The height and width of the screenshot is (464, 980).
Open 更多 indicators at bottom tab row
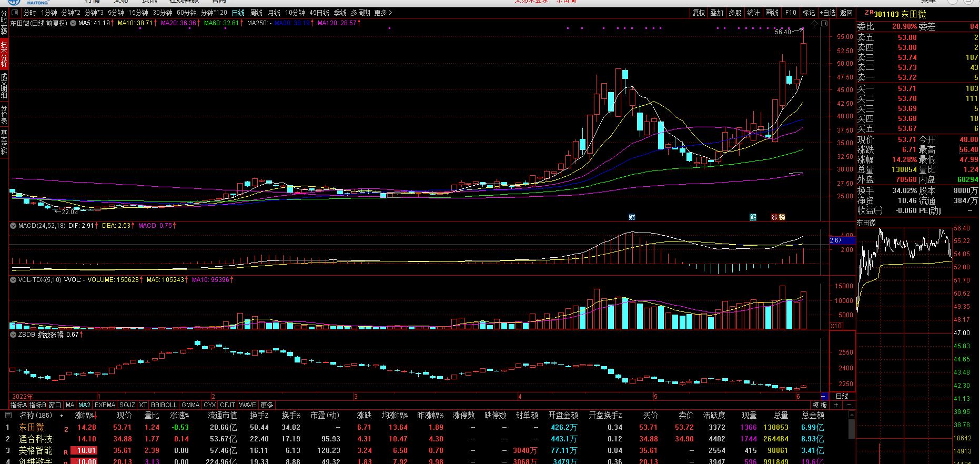267,405
